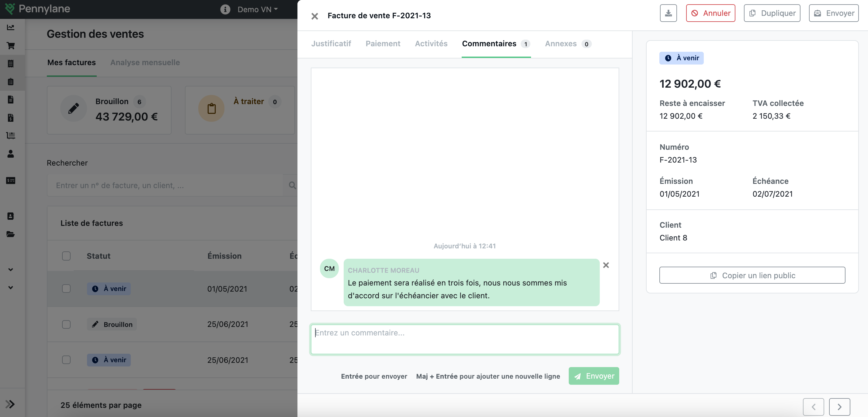
Task: Click the chart analytics icon in sidebar
Action: [10, 27]
